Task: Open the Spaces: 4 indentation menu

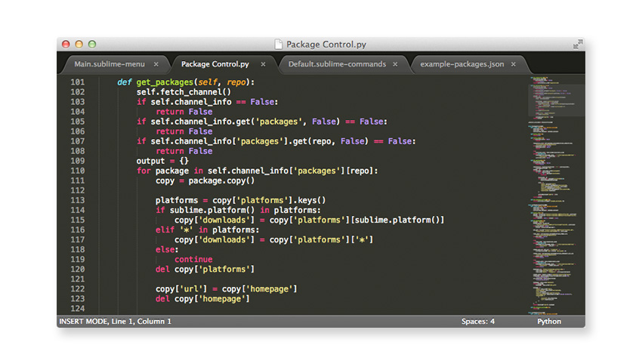Action: coord(478,322)
